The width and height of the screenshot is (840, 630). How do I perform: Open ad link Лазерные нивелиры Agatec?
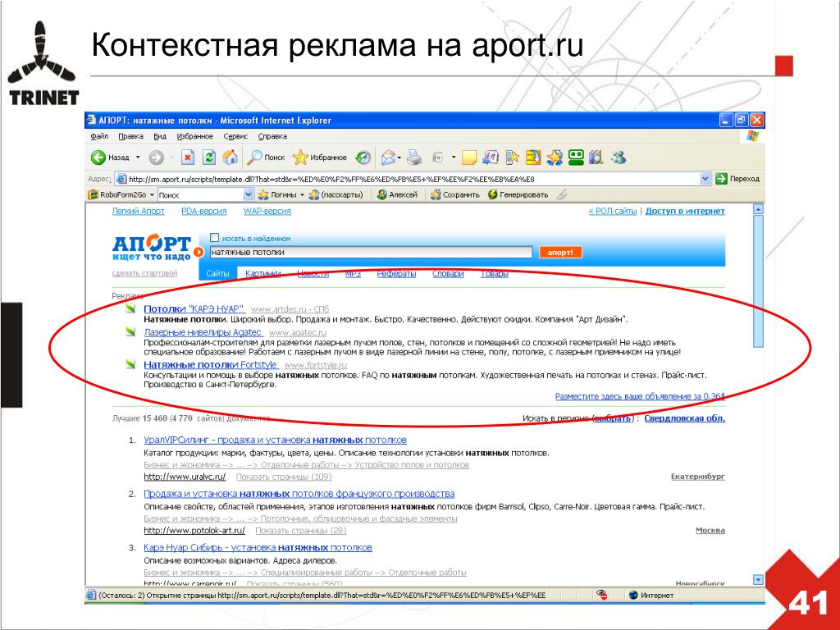pos(203,332)
